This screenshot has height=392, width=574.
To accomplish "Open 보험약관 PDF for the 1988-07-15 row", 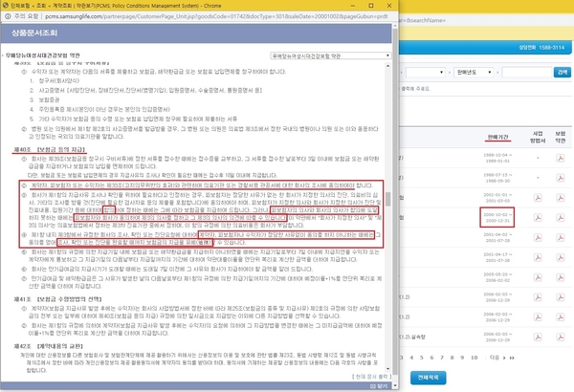I will (560, 178).
